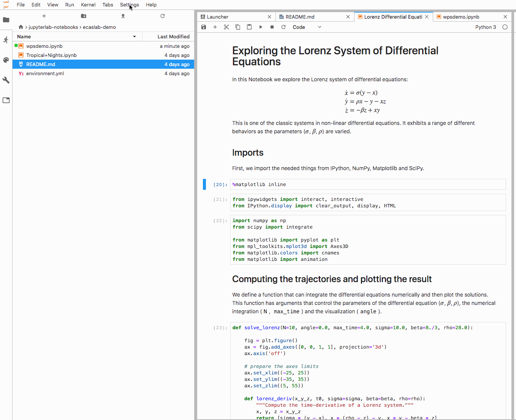The width and height of the screenshot is (516, 420).
Task: Select environment.yml in the file list
Action: pos(103,73)
